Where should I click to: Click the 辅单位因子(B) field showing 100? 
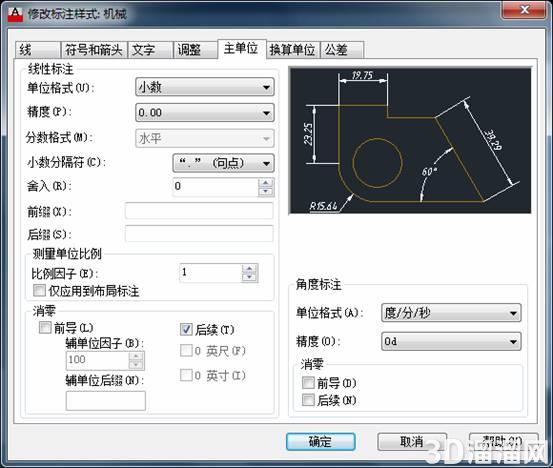(x=97, y=360)
